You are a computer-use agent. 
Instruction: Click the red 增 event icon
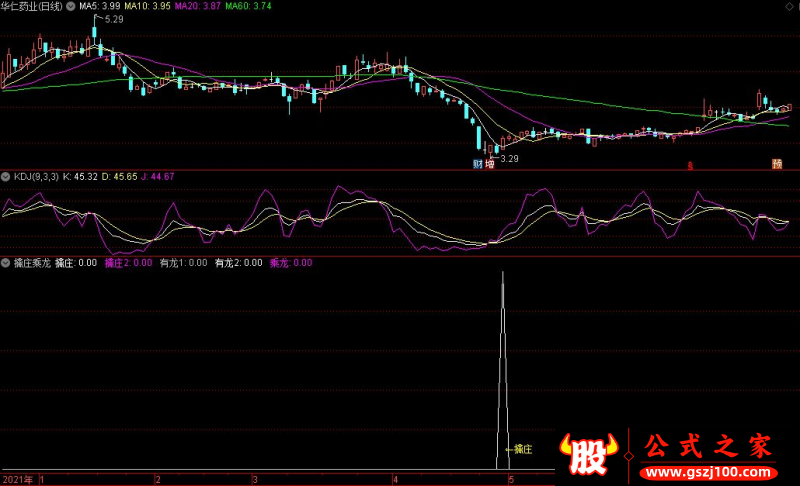[490, 164]
